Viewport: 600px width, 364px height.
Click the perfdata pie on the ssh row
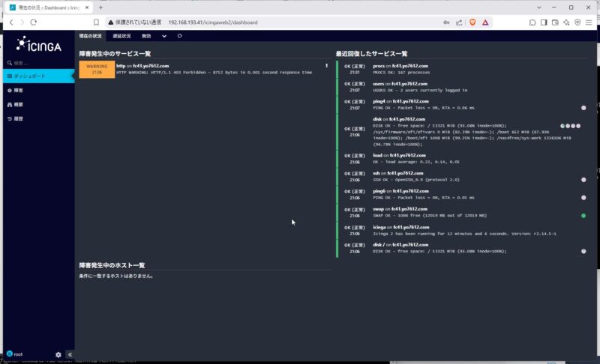click(x=583, y=180)
